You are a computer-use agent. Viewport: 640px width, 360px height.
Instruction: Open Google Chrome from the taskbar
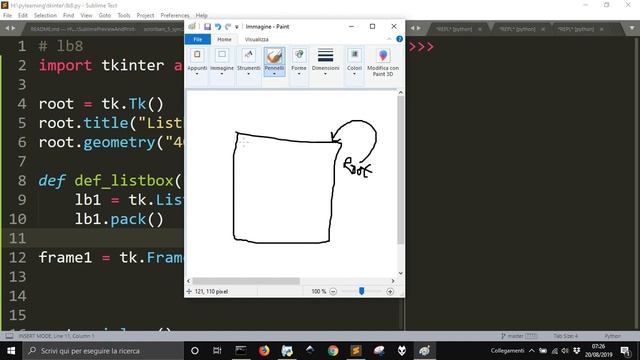click(333, 351)
